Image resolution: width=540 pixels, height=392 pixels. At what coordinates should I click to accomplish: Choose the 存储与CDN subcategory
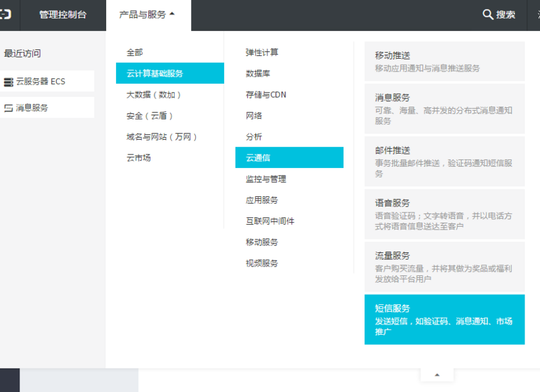pyautogui.click(x=290, y=94)
